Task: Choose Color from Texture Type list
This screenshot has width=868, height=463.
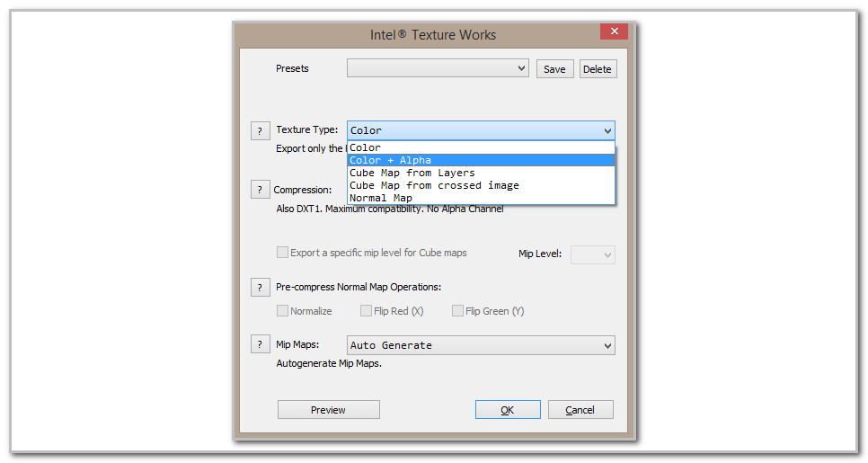Action: click(x=481, y=147)
